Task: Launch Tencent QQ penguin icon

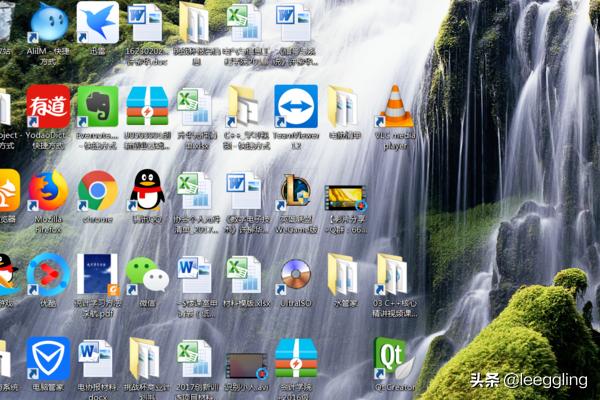Action: pyautogui.click(x=147, y=190)
